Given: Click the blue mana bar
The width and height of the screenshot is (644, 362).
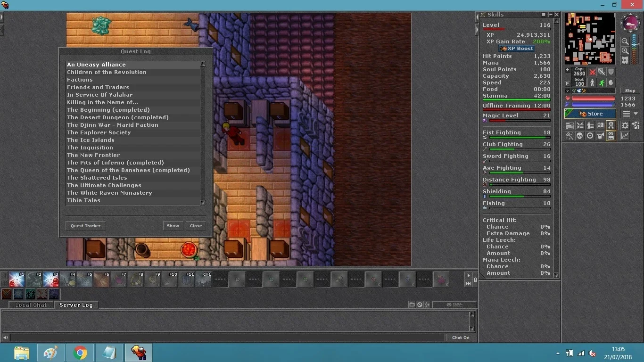Looking at the screenshot, I should point(593,105).
